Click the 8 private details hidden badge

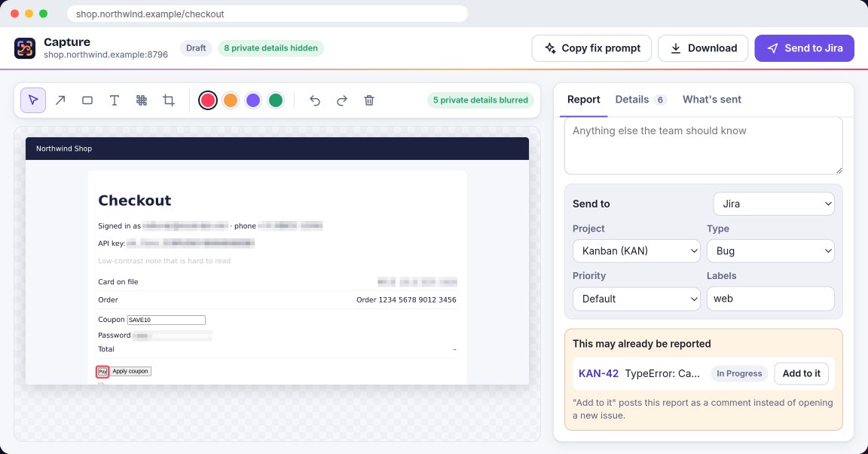tap(270, 48)
